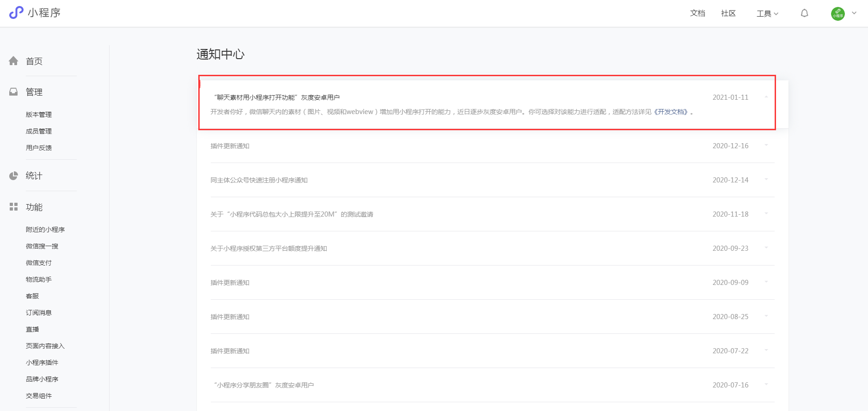Click the 插件更新通知 title dated 2020-07-22
Image resolution: width=868 pixels, height=411 pixels.
(x=230, y=351)
